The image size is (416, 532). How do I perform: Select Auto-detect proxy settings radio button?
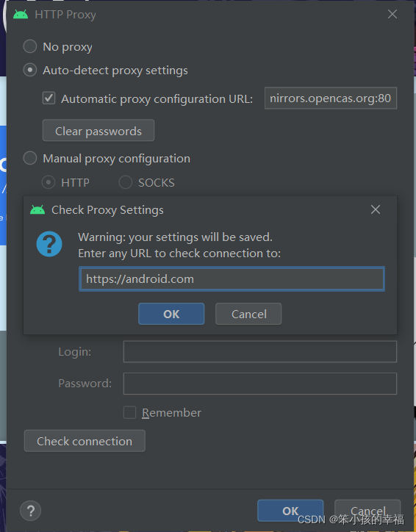click(30, 70)
